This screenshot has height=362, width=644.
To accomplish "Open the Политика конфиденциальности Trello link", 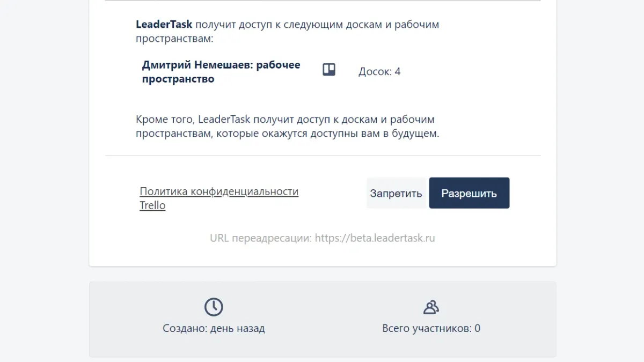I will click(219, 191).
